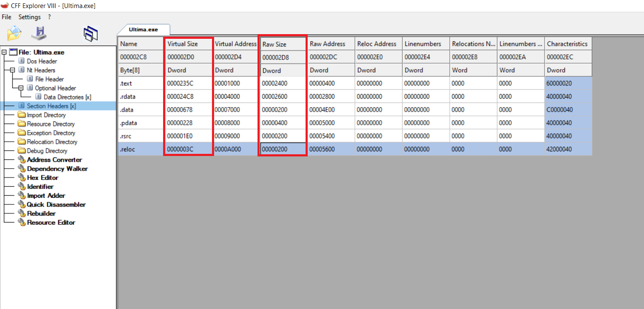Collapse the File: Ultima.exe tree root
The height and width of the screenshot is (309, 644).
pos(4,52)
